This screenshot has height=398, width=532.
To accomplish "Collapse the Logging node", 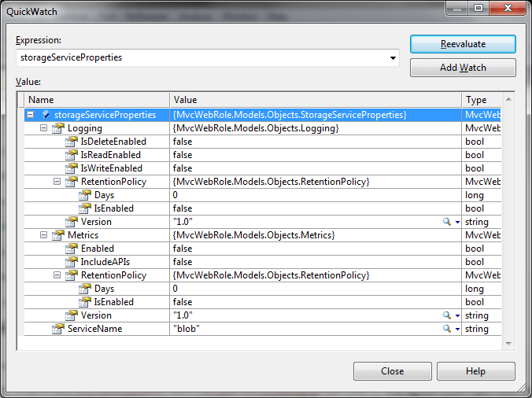I will [43, 128].
